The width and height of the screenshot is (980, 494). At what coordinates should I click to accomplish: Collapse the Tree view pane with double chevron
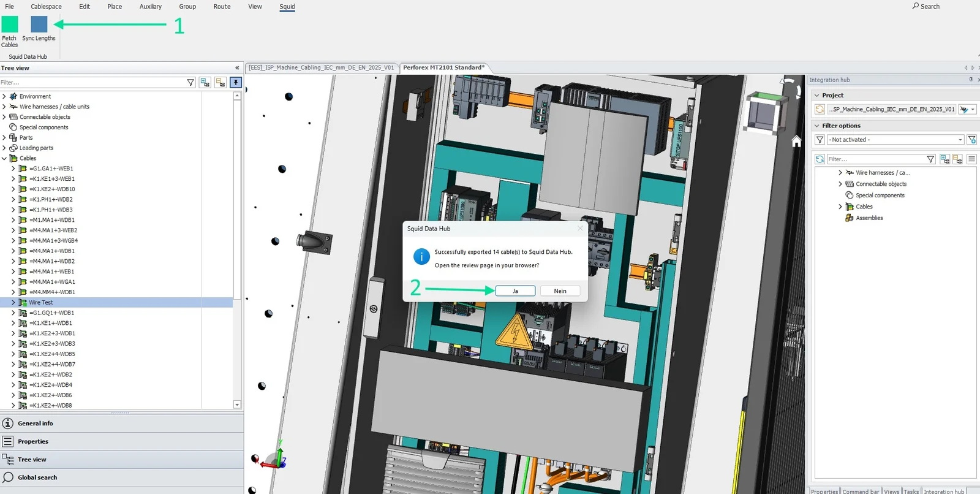pyautogui.click(x=237, y=68)
